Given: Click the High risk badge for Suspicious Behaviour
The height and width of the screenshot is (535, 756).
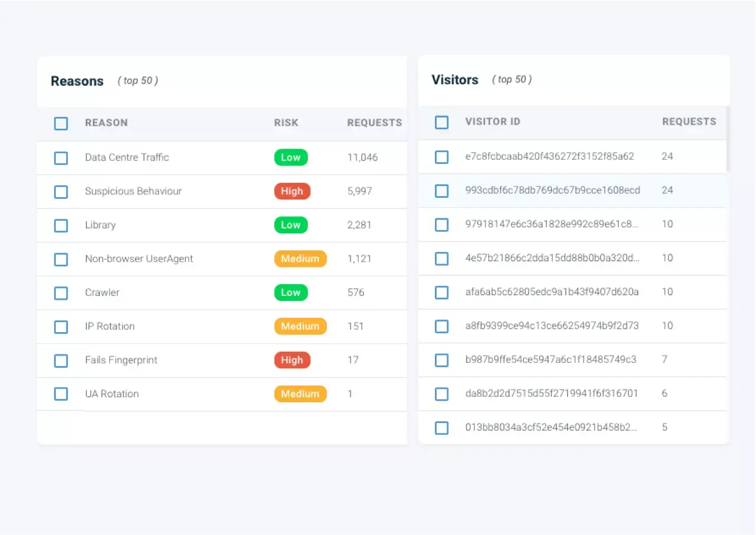Looking at the screenshot, I should (292, 191).
